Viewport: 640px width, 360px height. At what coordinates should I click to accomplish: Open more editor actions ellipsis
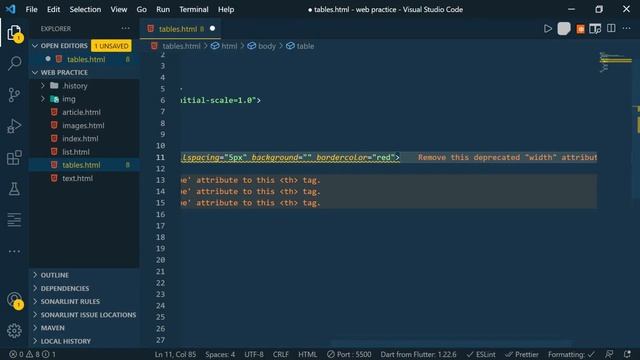627,28
